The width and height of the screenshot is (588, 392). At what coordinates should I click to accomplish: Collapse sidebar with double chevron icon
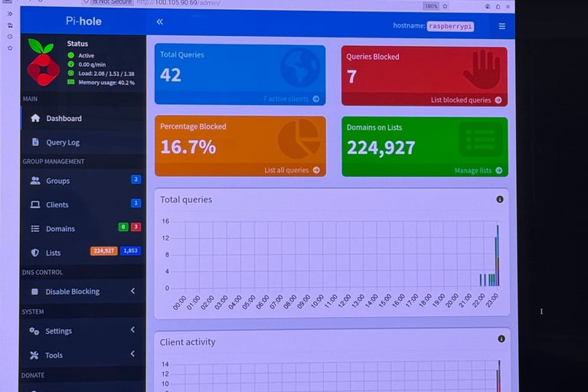click(160, 21)
